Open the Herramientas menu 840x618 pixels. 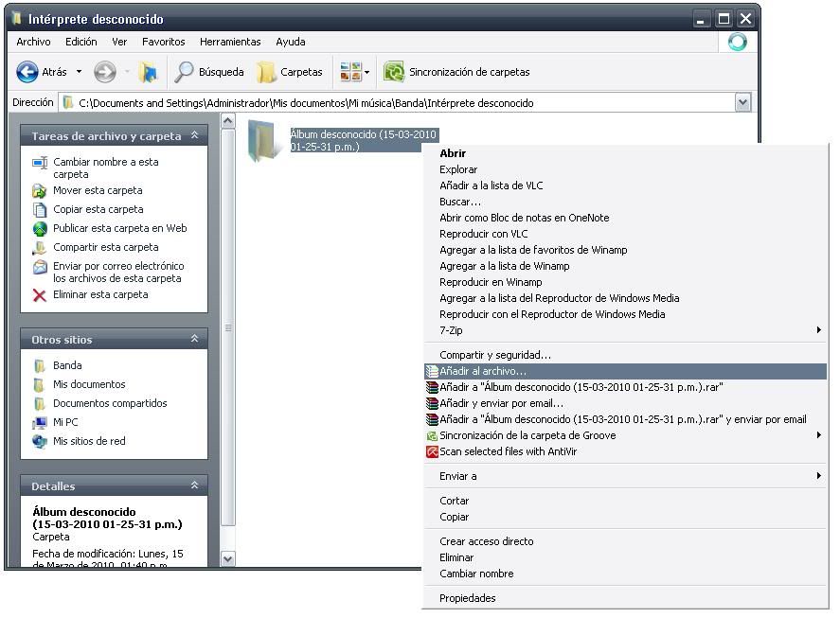(x=230, y=42)
